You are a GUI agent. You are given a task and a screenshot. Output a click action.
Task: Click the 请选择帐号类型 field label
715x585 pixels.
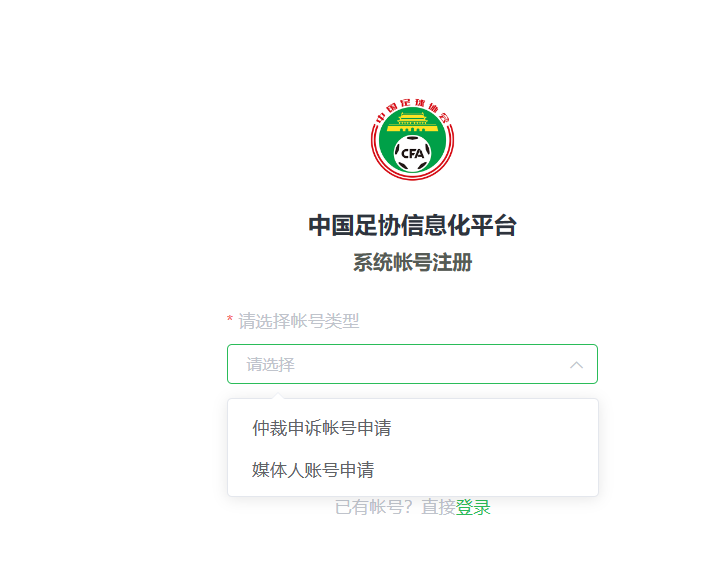click(x=299, y=321)
